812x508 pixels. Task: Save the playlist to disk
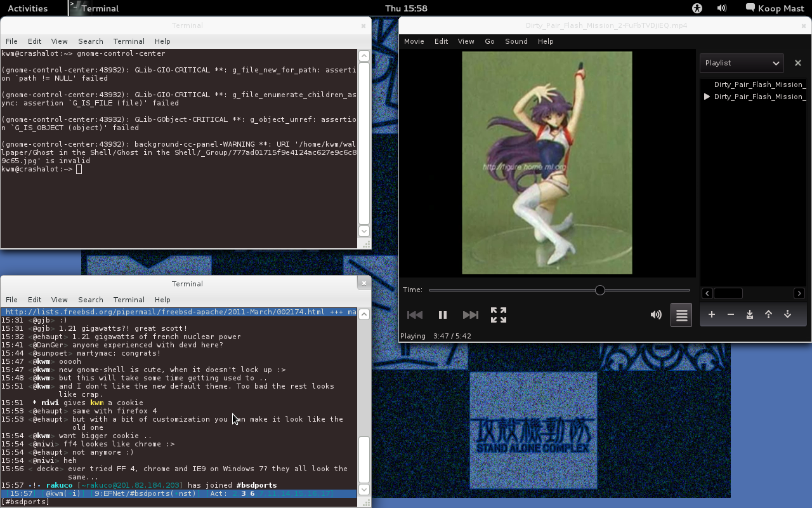coord(750,314)
